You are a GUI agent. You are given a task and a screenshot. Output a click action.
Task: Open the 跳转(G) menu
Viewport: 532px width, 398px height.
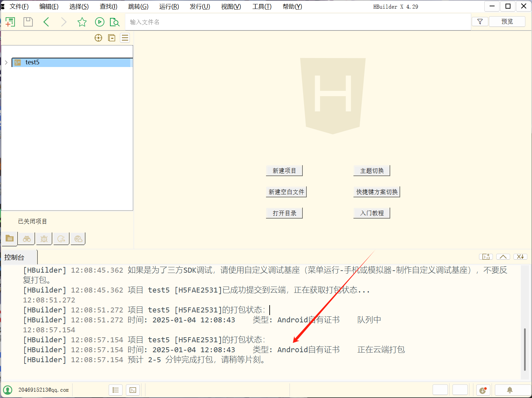pyautogui.click(x=138, y=7)
